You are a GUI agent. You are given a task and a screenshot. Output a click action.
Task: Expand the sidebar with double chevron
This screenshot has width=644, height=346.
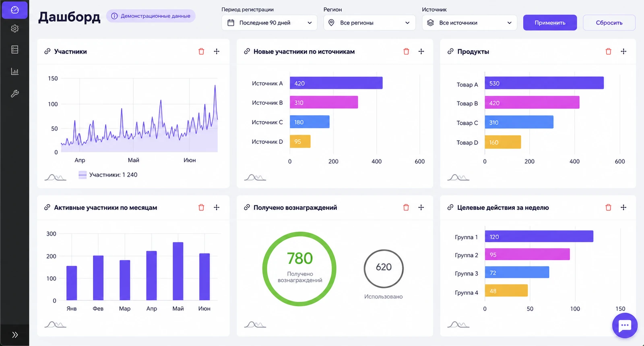tap(15, 335)
